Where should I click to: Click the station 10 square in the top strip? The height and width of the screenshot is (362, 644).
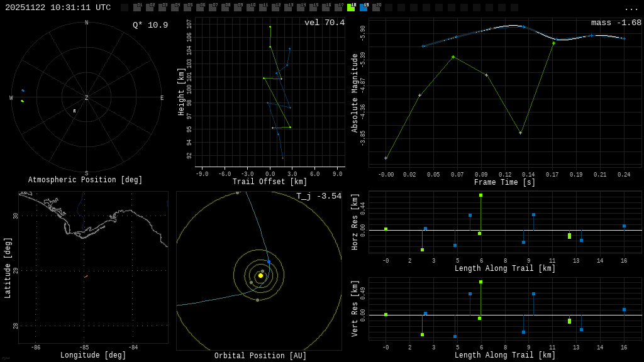coord(250,8)
